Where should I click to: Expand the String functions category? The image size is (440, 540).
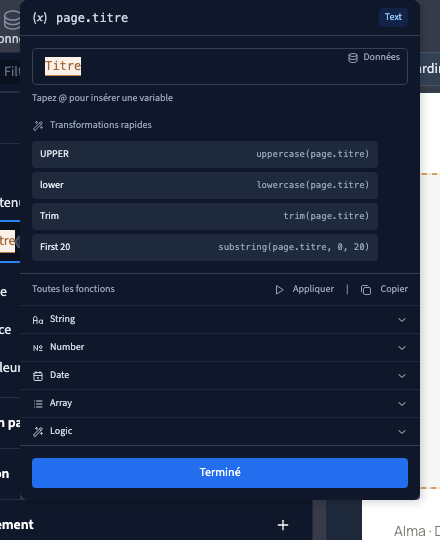220,319
